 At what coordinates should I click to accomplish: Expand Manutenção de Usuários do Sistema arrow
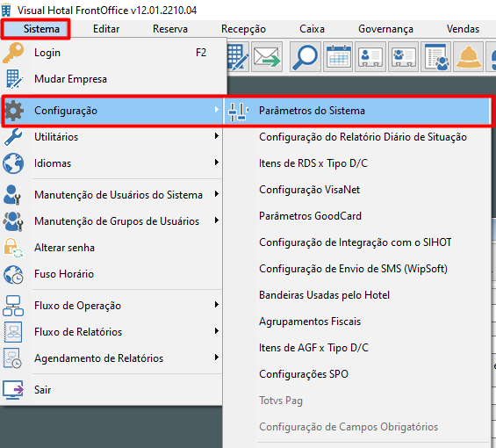(x=216, y=194)
